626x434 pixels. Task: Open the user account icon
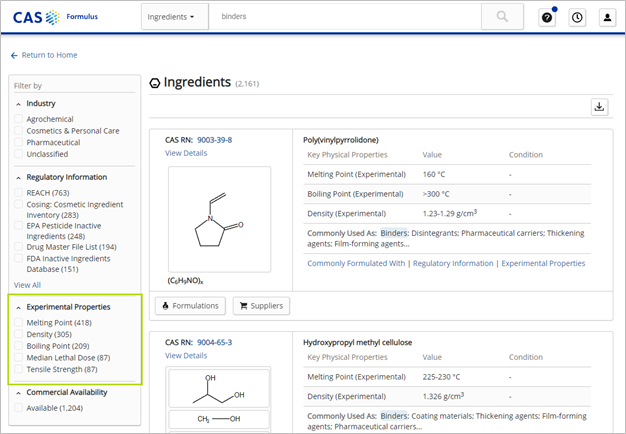(607, 18)
